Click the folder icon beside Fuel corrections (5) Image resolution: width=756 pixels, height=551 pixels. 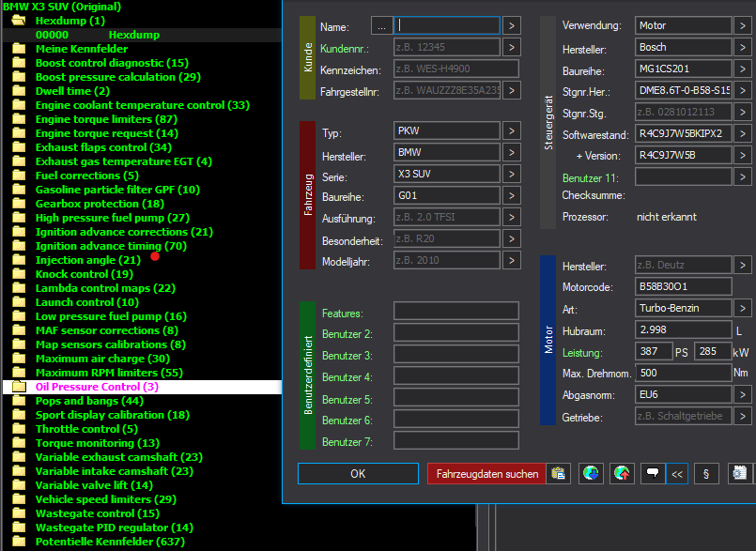click(19, 176)
